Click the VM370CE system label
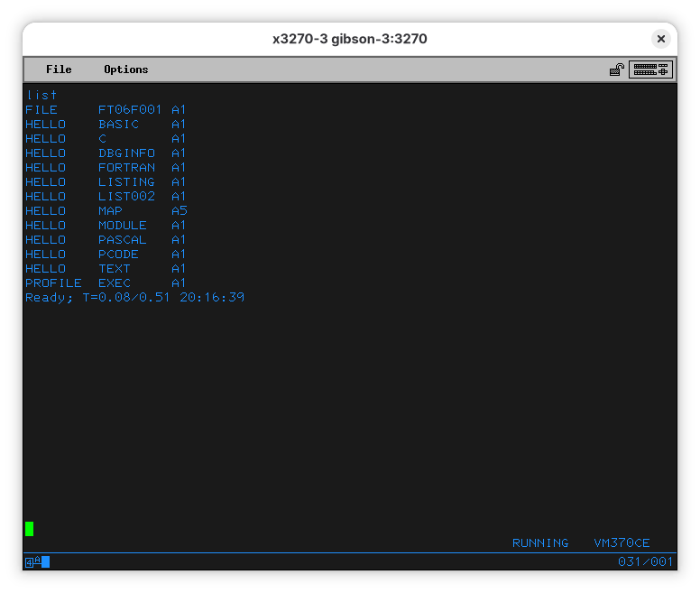Image resolution: width=700 pixels, height=593 pixels. [x=622, y=543]
